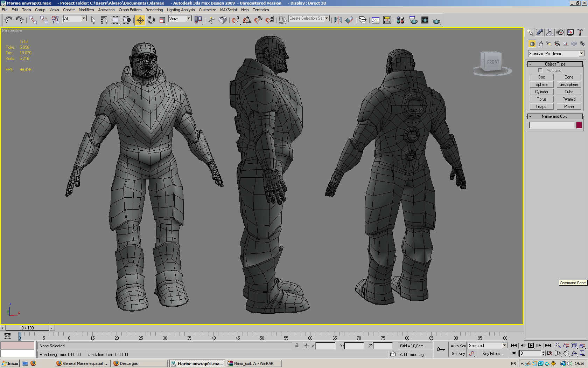Switch to the Modify panel
This screenshot has width=588, height=368.
click(540, 33)
